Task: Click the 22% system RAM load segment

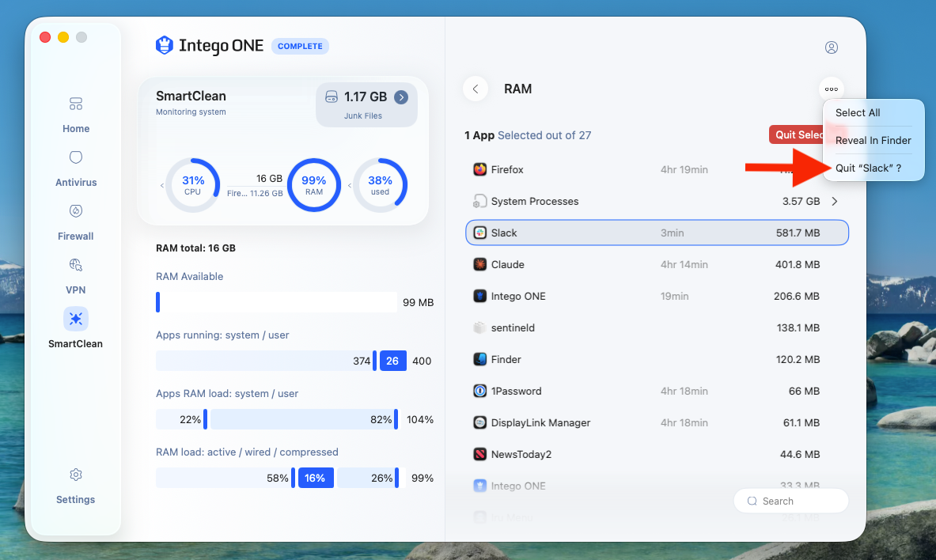Action: point(180,419)
